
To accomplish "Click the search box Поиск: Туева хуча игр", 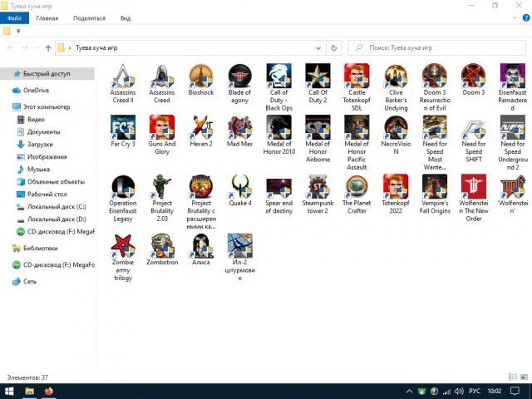I will [437, 48].
